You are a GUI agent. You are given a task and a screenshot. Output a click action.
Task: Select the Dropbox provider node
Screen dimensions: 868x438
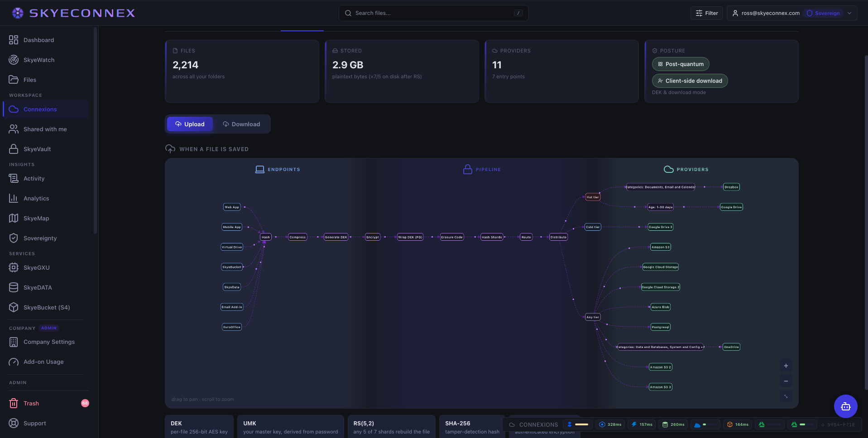(731, 187)
